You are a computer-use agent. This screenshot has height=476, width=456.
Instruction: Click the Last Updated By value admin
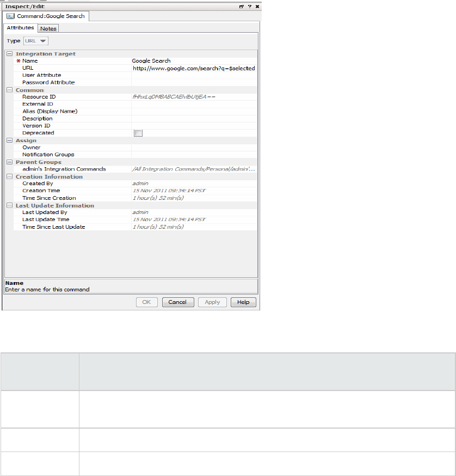coord(140,212)
